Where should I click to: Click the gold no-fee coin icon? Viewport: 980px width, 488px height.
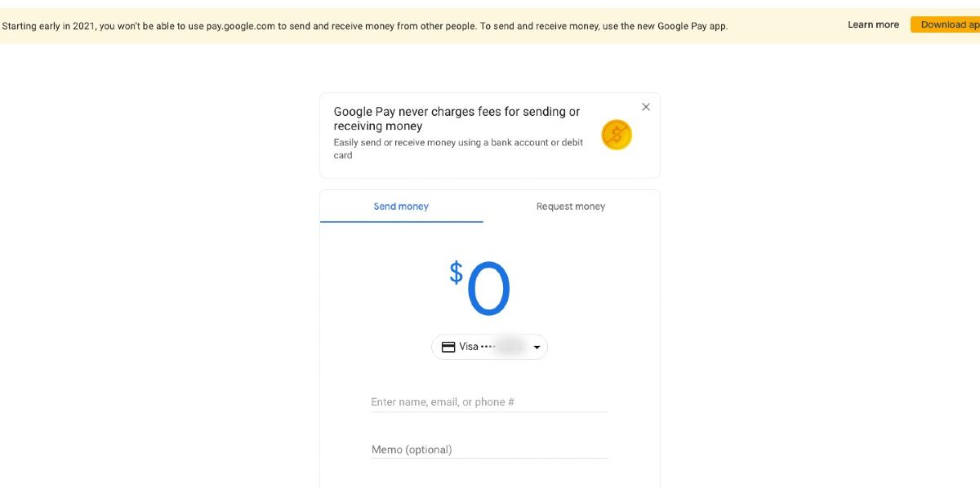point(617,135)
